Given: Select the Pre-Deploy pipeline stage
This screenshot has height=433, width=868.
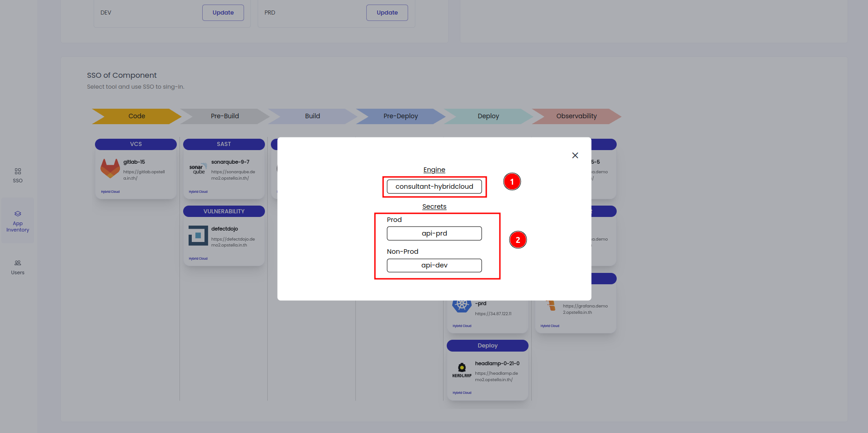Looking at the screenshot, I should (x=401, y=116).
